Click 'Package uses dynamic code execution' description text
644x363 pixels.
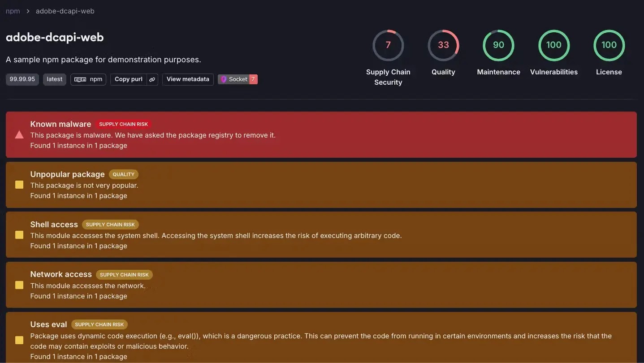(321, 341)
